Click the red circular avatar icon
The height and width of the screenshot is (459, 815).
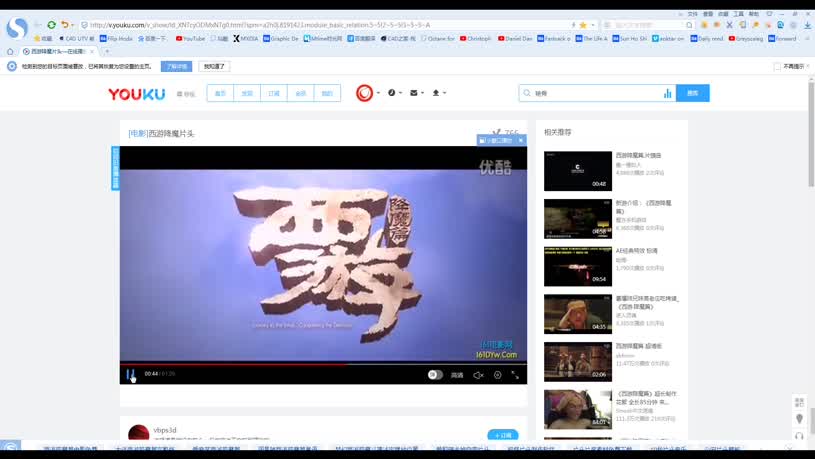tap(364, 93)
